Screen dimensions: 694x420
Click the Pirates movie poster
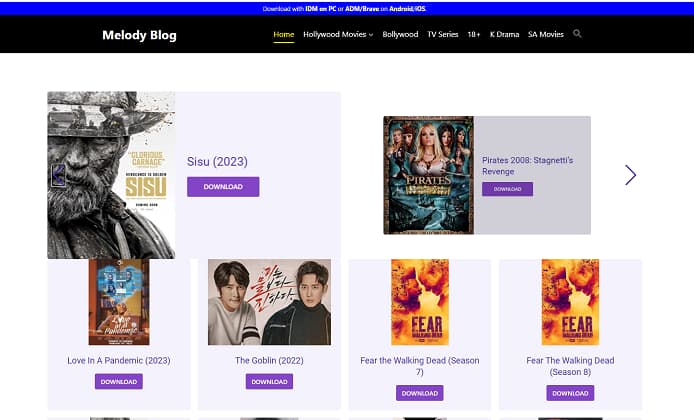428,175
